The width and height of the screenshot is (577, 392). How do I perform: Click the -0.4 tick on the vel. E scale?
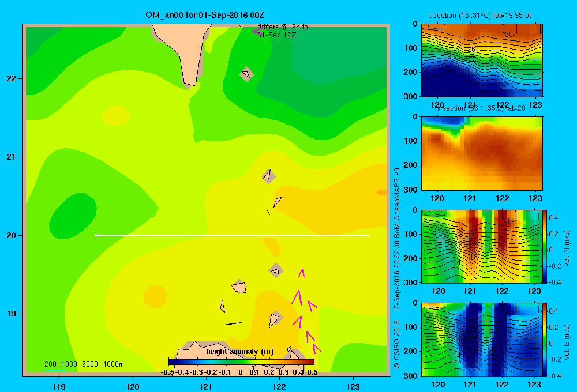tap(554, 375)
